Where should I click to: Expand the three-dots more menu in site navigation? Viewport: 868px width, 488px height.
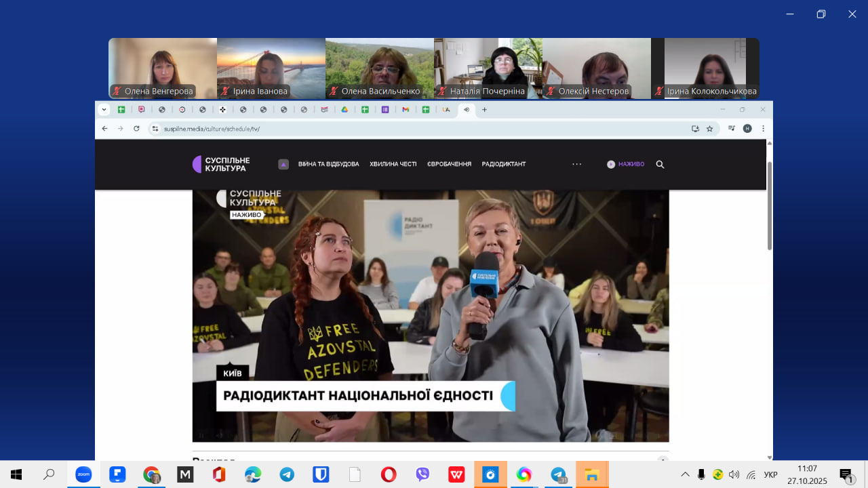576,164
